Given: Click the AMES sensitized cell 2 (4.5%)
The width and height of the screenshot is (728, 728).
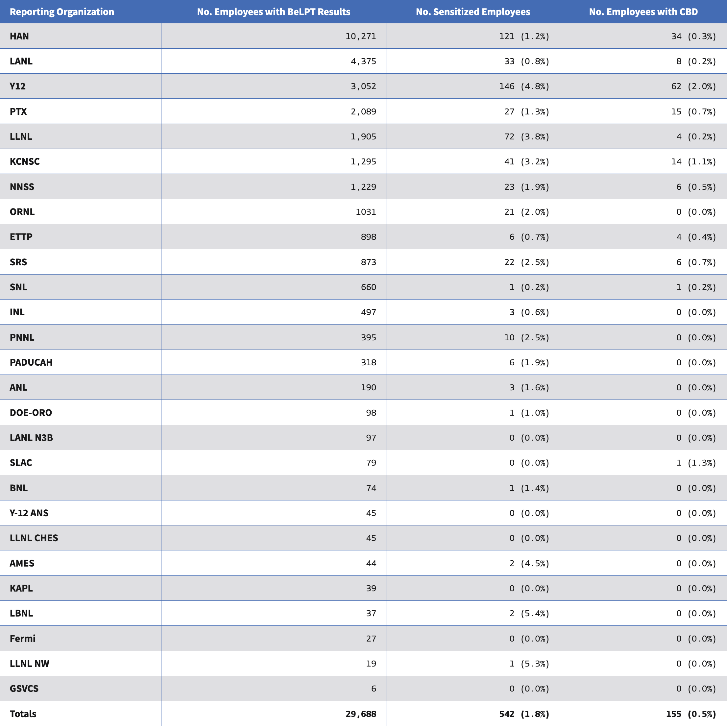Looking at the screenshot, I should (x=529, y=563).
